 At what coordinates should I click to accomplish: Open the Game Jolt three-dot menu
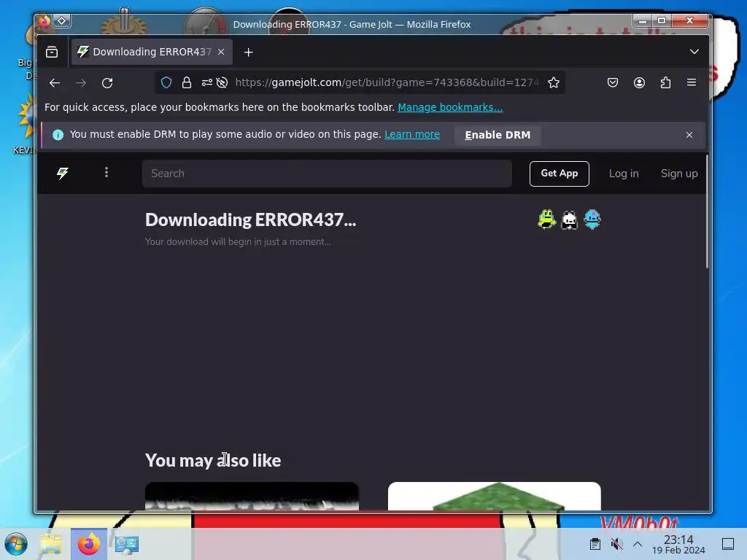point(107,172)
